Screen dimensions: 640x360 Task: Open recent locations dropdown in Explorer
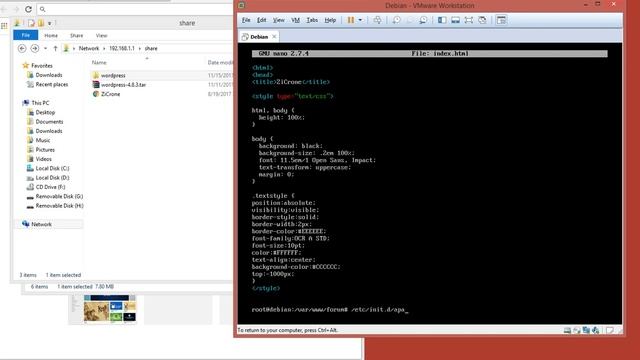(x=45, y=49)
